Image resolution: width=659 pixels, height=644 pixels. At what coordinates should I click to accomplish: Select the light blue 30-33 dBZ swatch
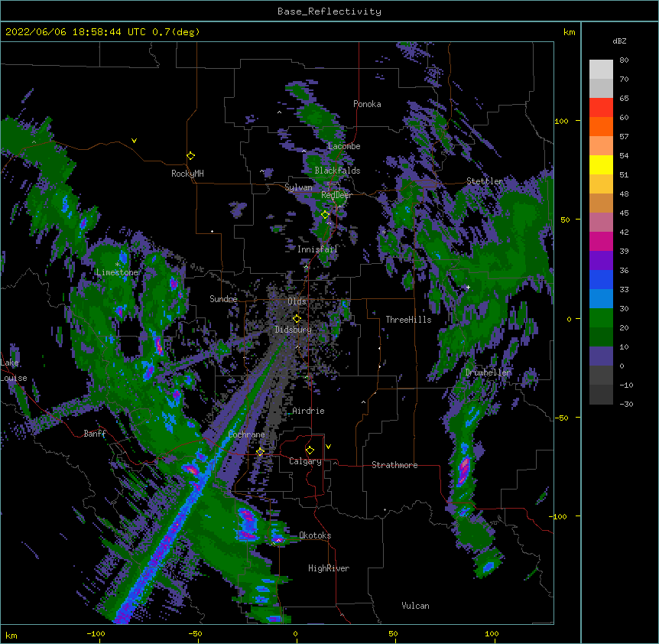click(x=601, y=299)
